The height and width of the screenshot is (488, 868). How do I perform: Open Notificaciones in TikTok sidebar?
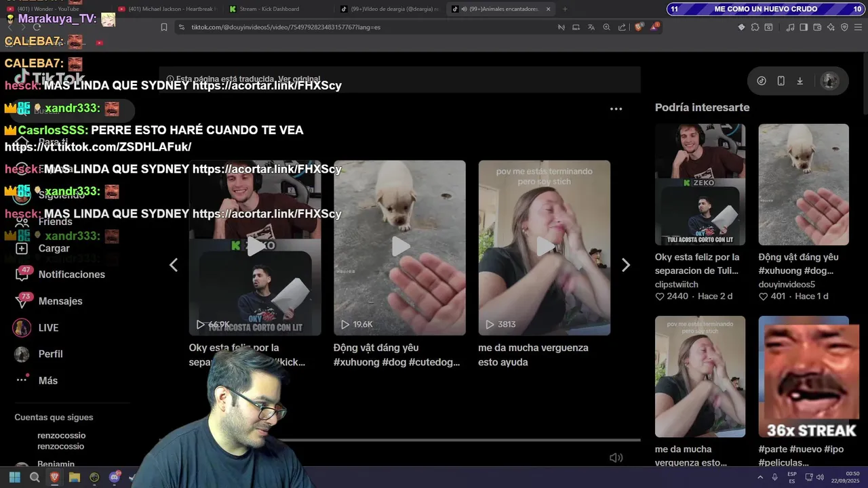click(71, 274)
